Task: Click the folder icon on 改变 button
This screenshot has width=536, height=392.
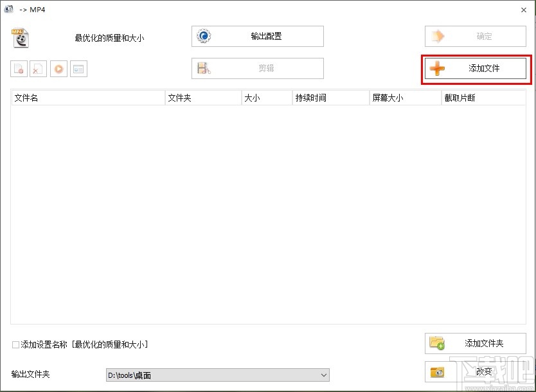Action: click(x=438, y=371)
